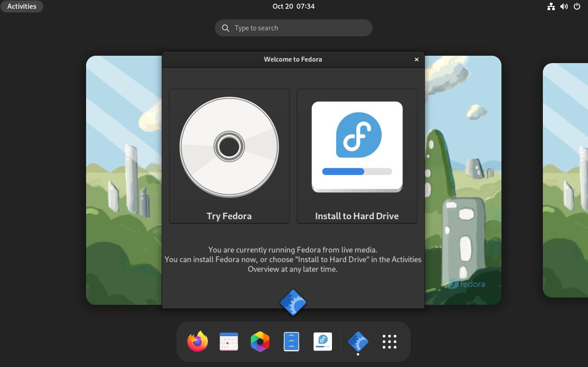
Task: Switch to the adjacent workspace thumbnail
Action: [x=565, y=180]
